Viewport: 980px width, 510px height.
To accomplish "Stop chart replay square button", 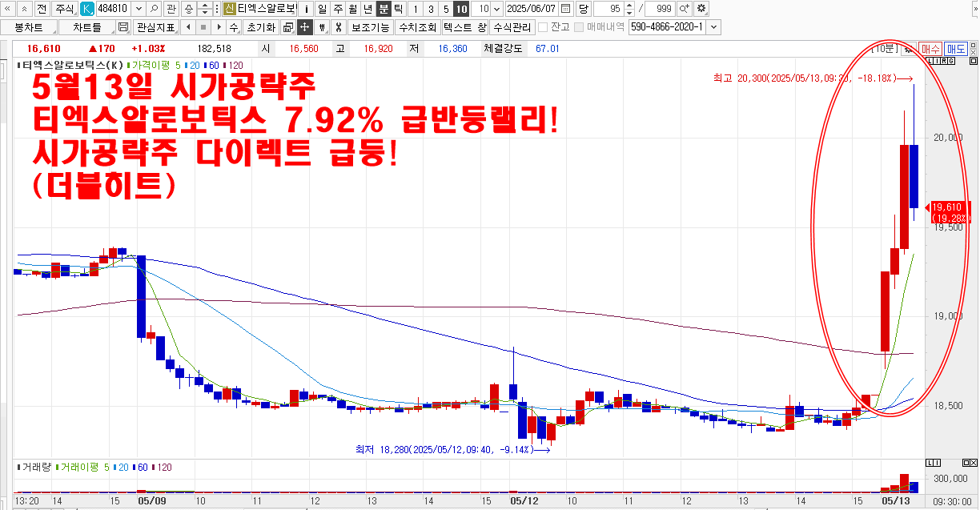I will coord(202,27).
